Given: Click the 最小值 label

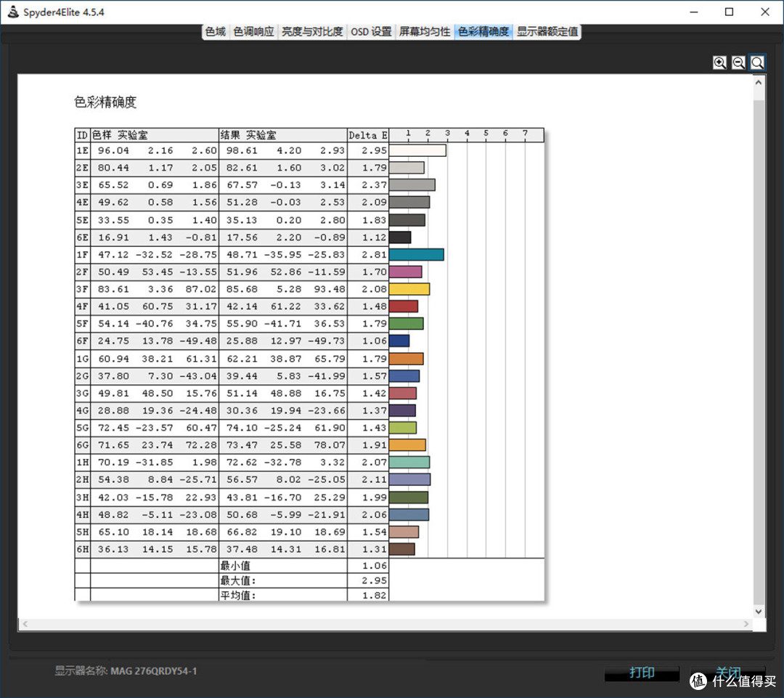Looking at the screenshot, I should [235, 566].
